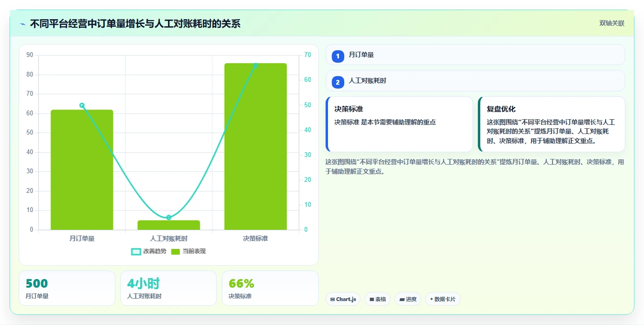Click the 进度 tag
Image resolution: width=644 pixels, height=325 pixels.
408,299
